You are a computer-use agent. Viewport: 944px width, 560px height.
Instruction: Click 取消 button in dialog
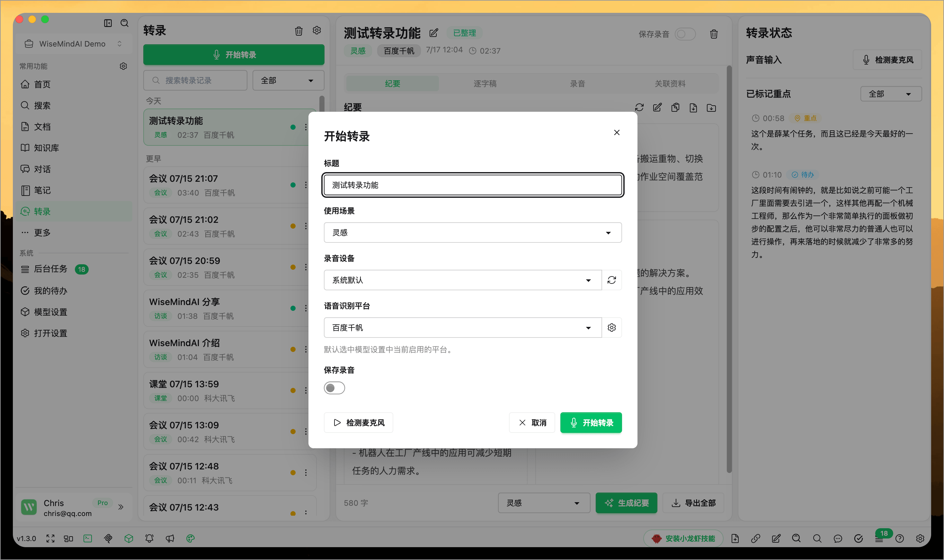coord(532,422)
